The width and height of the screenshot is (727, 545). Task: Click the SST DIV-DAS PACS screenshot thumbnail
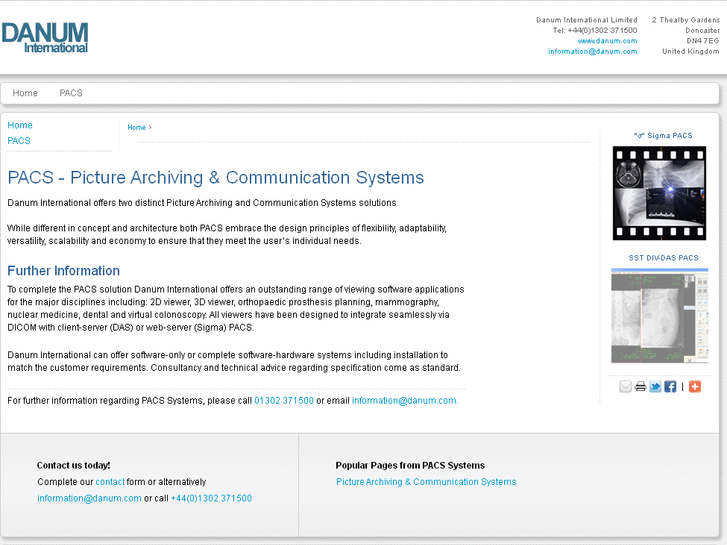[x=660, y=315]
